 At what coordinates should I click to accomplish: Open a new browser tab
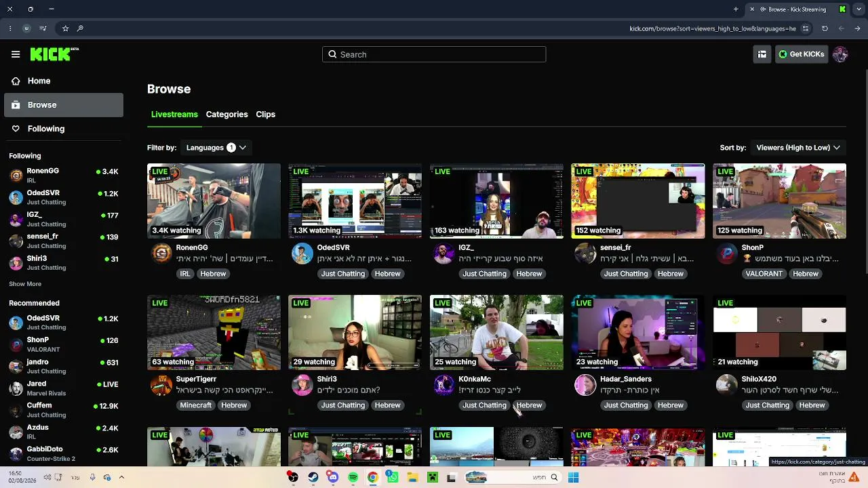point(736,9)
